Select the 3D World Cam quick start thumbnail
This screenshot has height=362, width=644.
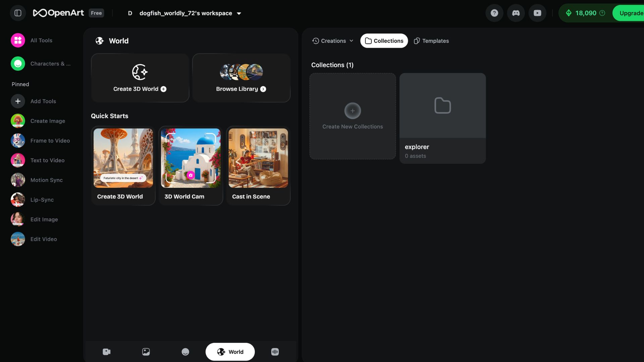pyautogui.click(x=191, y=158)
